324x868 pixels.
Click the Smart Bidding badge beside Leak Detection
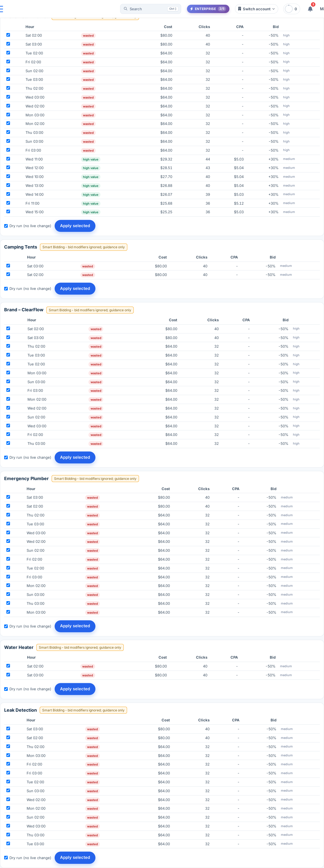click(x=83, y=710)
